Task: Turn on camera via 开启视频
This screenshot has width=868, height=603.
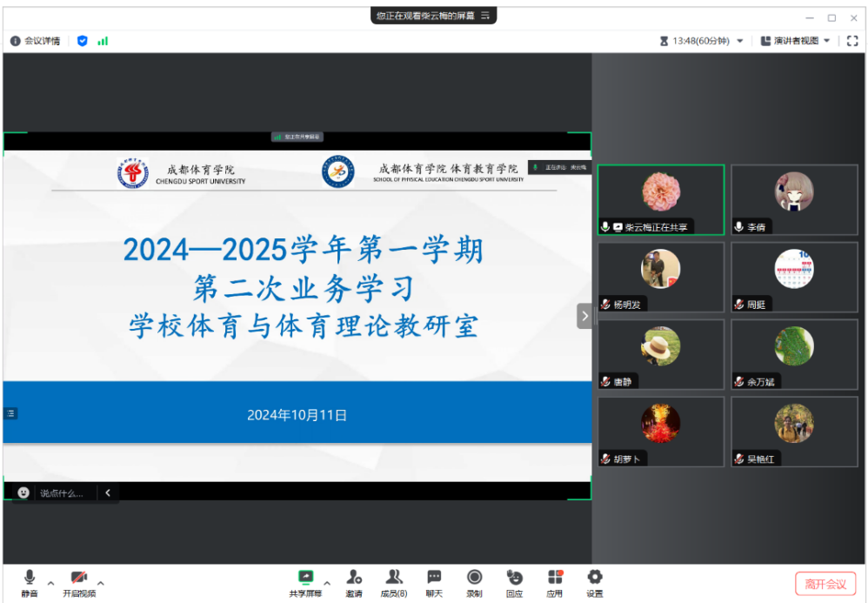Action: 79,581
